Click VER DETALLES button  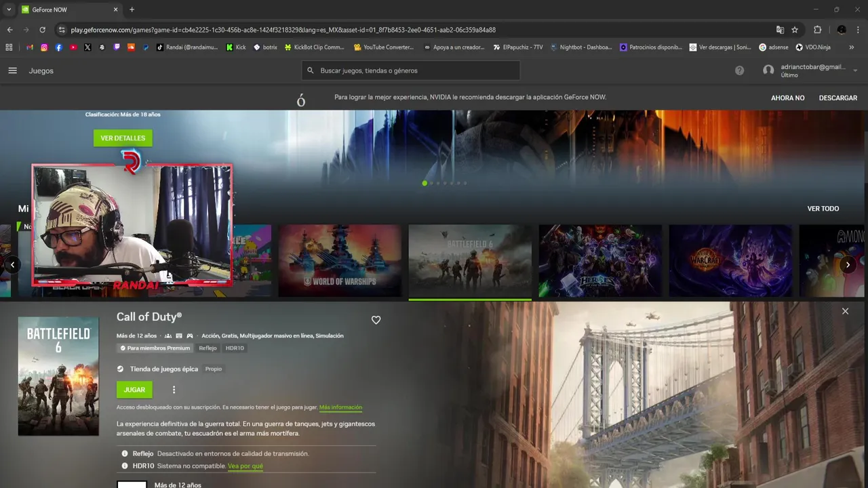click(123, 138)
